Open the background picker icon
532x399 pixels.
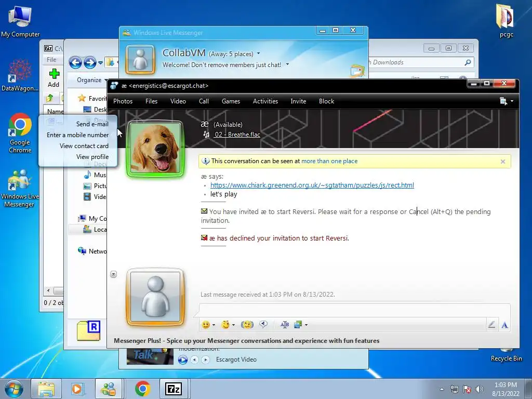pyautogui.click(x=298, y=325)
